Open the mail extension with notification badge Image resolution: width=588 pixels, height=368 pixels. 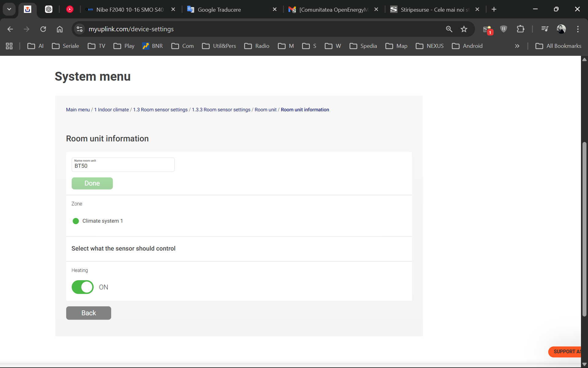point(487,29)
